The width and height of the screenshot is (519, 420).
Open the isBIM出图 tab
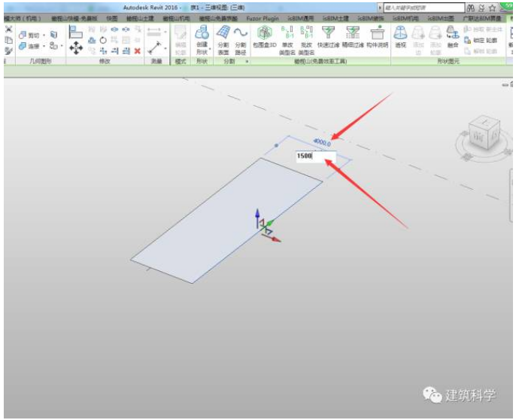(441, 19)
